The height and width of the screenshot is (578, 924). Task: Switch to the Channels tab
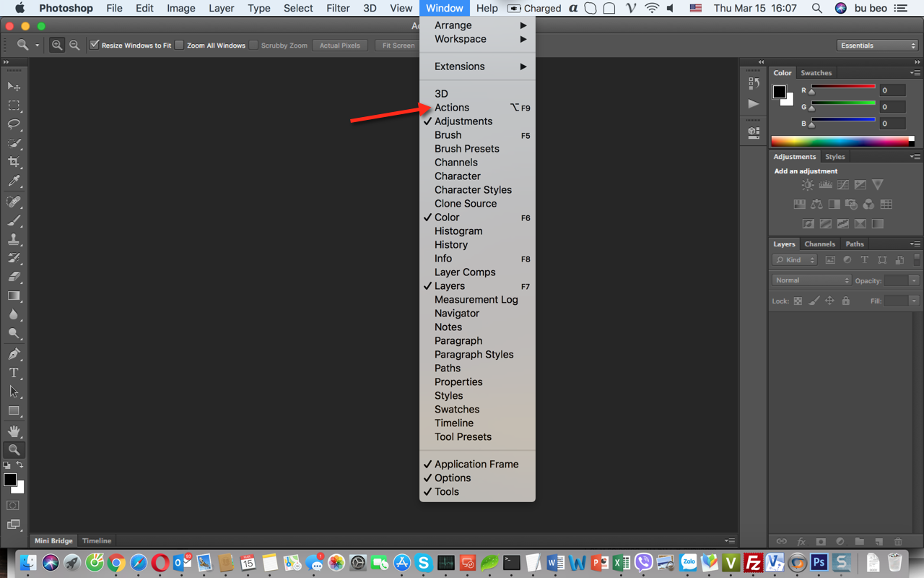point(820,244)
